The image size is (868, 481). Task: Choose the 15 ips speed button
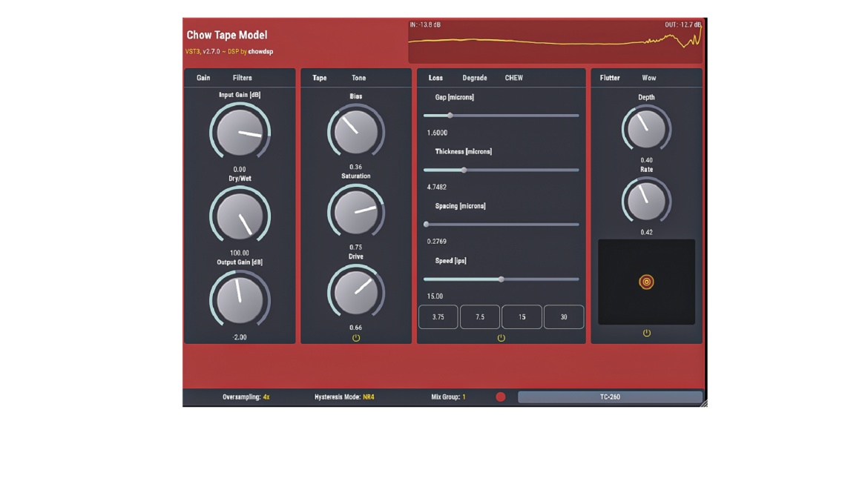pos(522,316)
